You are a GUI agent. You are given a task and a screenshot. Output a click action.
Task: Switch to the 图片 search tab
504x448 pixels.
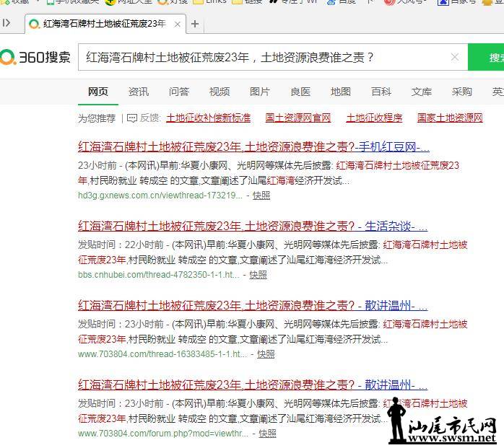260,92
